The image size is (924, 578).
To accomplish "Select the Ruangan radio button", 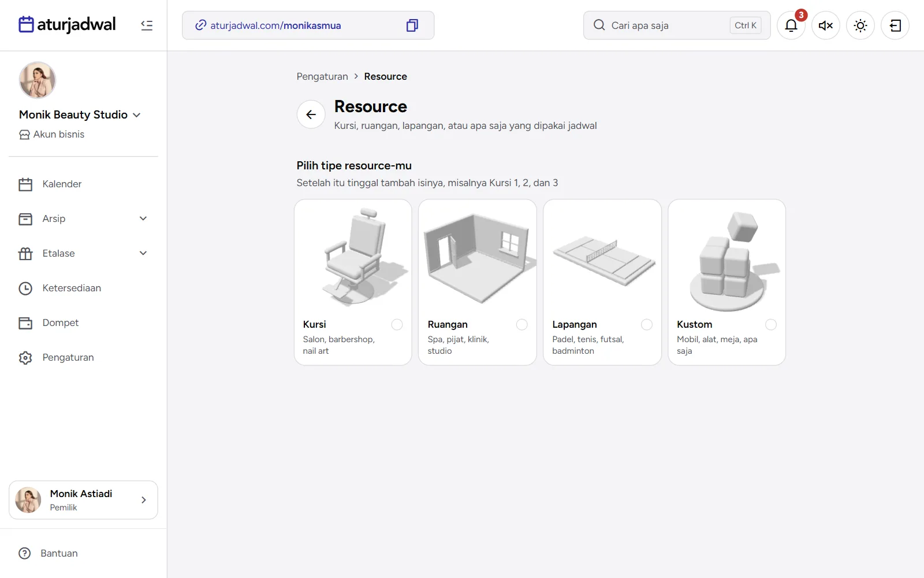I will pyautogui.click(x=521, y=325).
